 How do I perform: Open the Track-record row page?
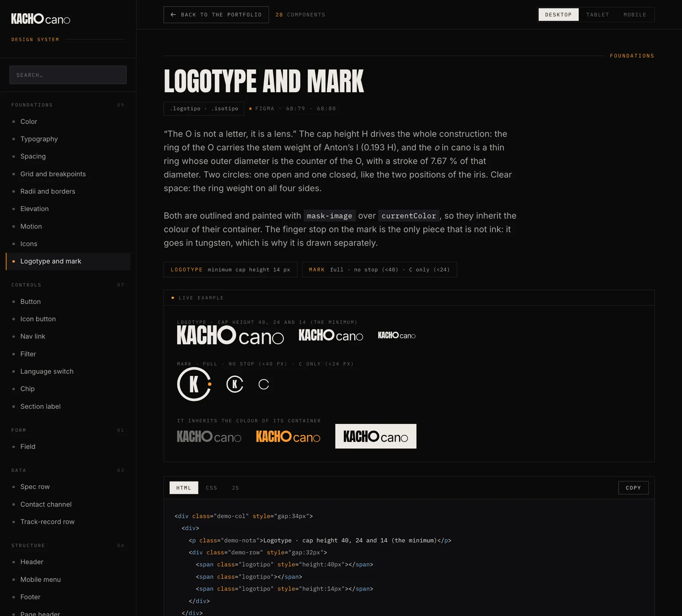pos(68,522)
